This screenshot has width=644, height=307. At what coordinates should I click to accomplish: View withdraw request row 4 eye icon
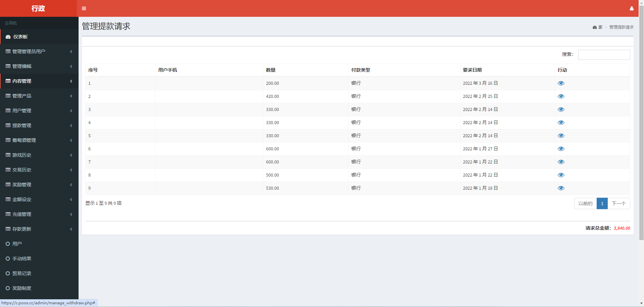point(561,122)
